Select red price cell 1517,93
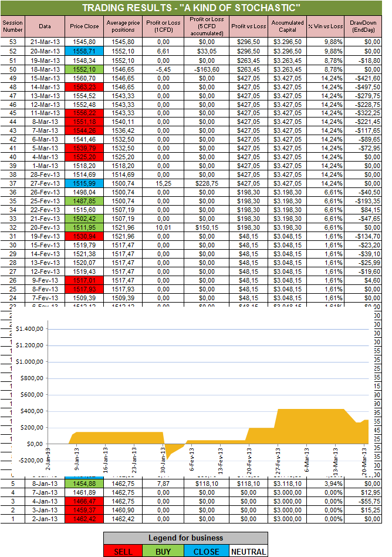392x557 pixels. click(x=84, y=289)
